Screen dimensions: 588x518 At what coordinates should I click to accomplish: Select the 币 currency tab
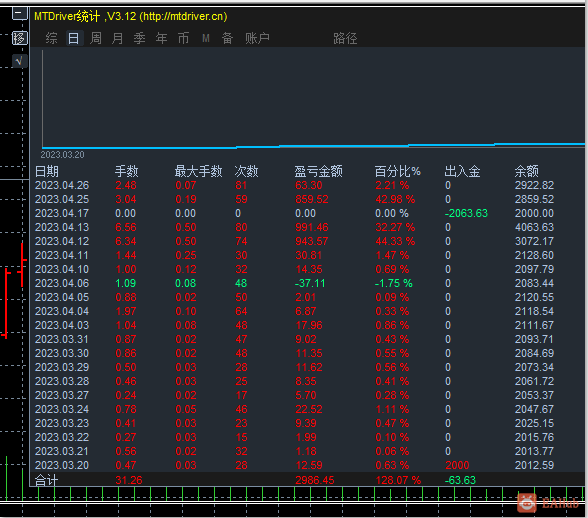pos(183,38)
